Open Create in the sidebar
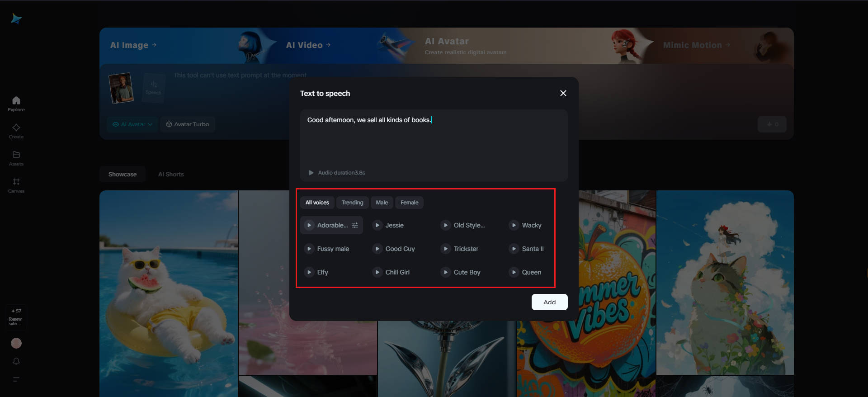This screenshot has height=397, width=868. coord(16,131)
